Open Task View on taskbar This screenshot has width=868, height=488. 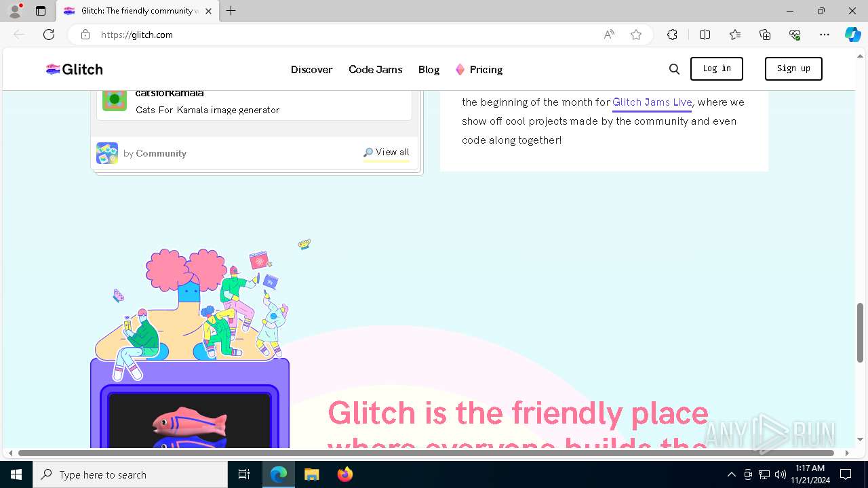[244, 474]
